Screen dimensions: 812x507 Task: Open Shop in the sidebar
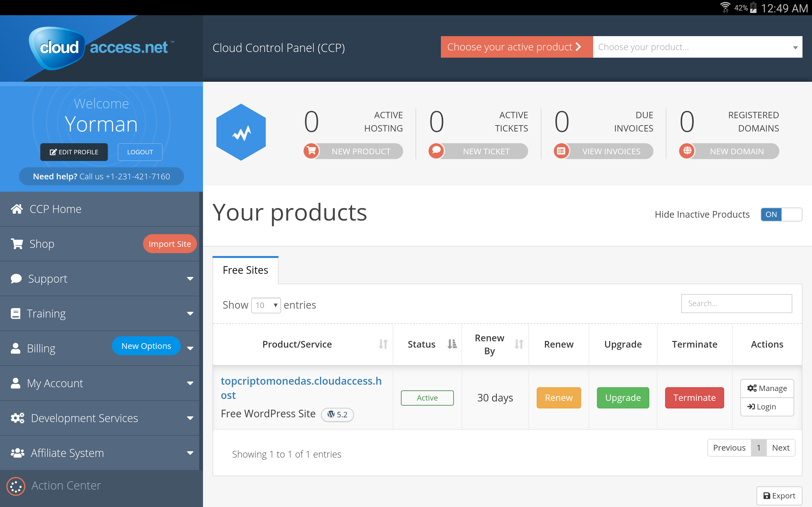point(42,244)
